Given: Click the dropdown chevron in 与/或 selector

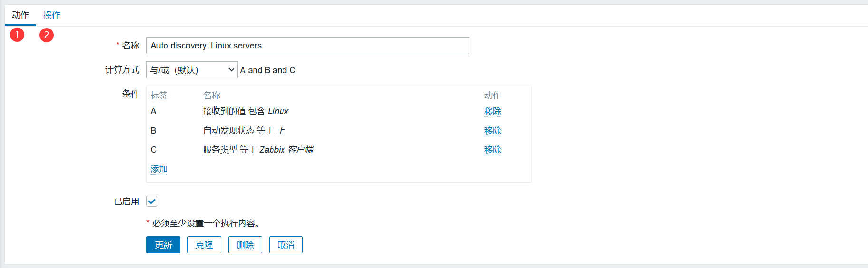Looking at the screenshot, I should [x=231, y=70].
